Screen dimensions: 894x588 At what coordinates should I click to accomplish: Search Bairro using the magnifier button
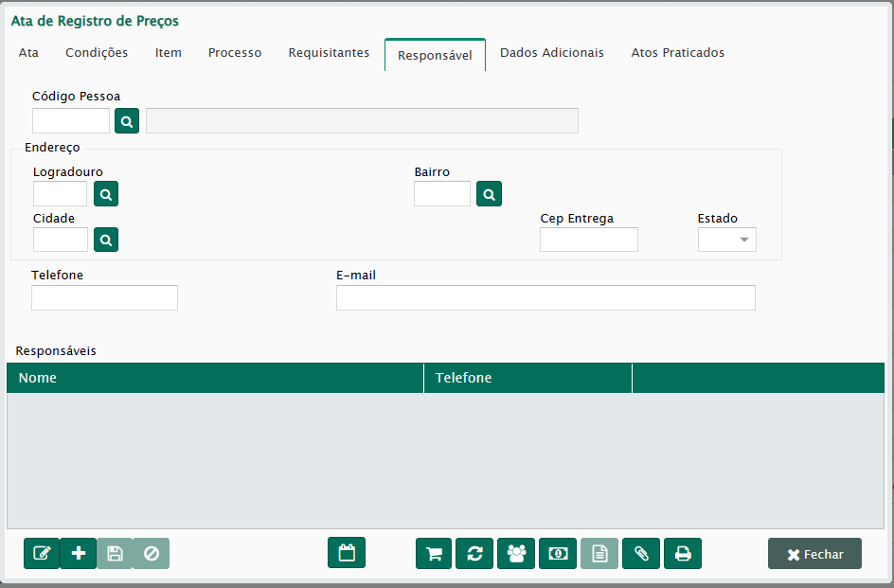coord(489,194)
